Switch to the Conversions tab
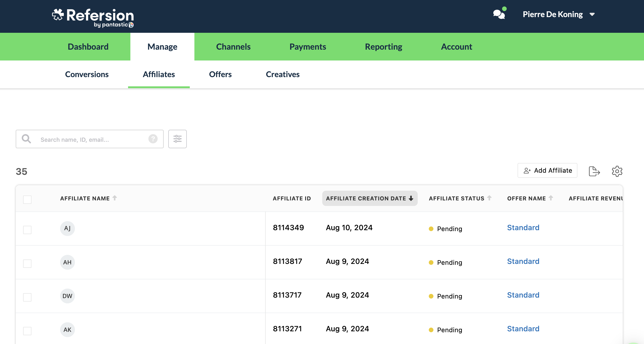The width and height of the screenshot is (644, 344). pos(87,74)
